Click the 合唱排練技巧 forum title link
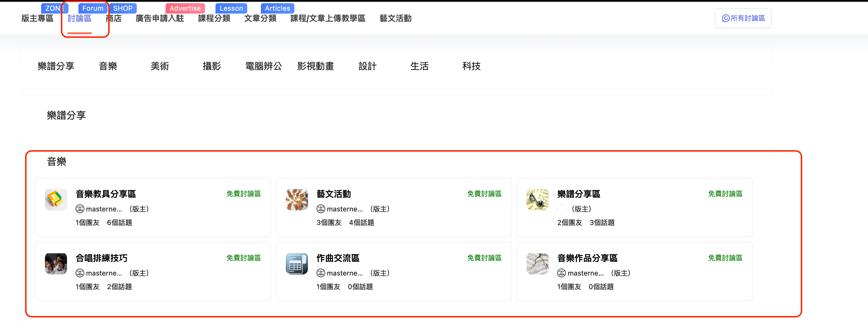This screenshot has height=331, width=868. pyautogui.click(x=101, y=258)
